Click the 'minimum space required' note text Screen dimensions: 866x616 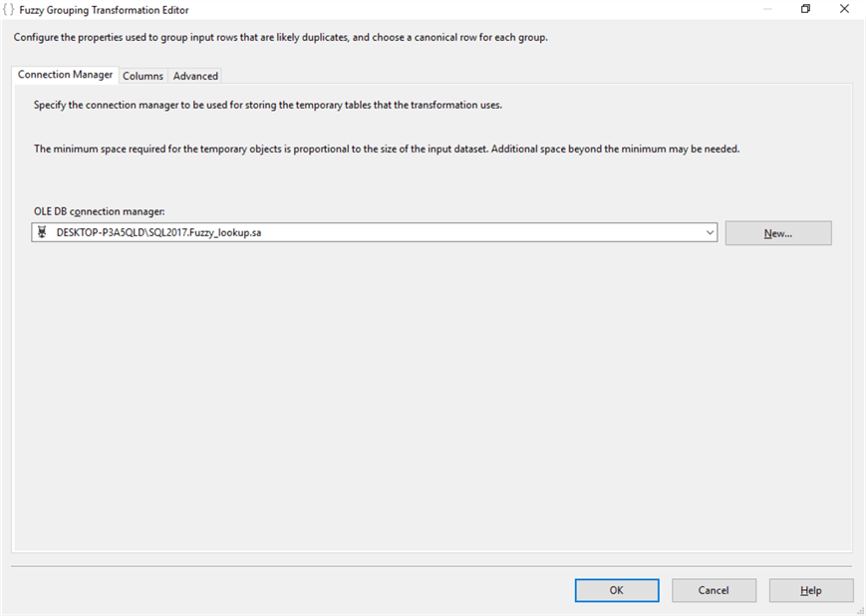pyautogui.click(x=387, y=149)
